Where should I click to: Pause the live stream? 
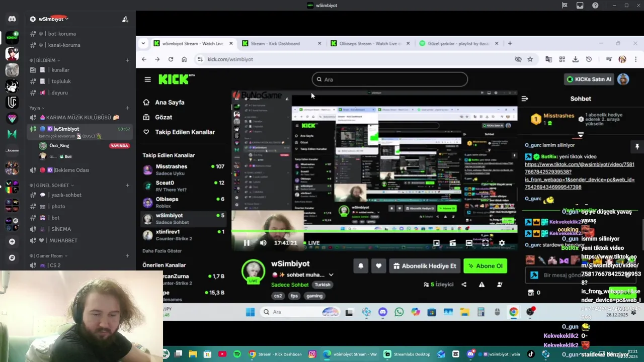pos(247,243)
